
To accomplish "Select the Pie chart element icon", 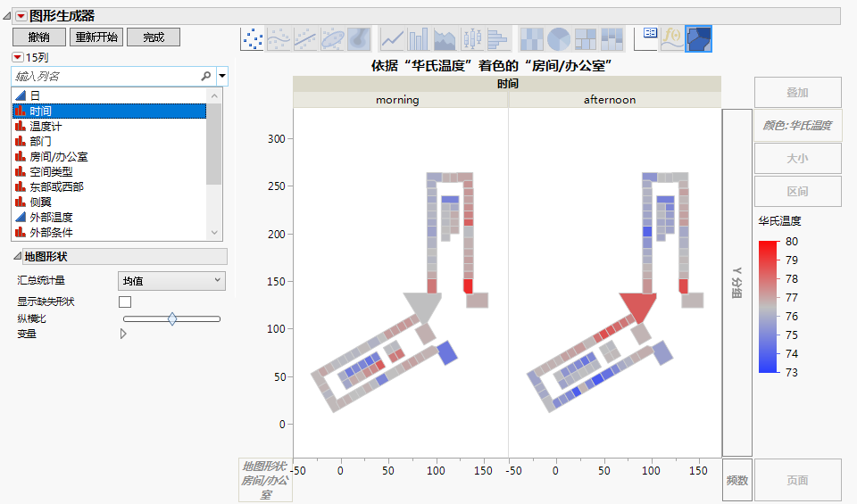I will [559, 39].
